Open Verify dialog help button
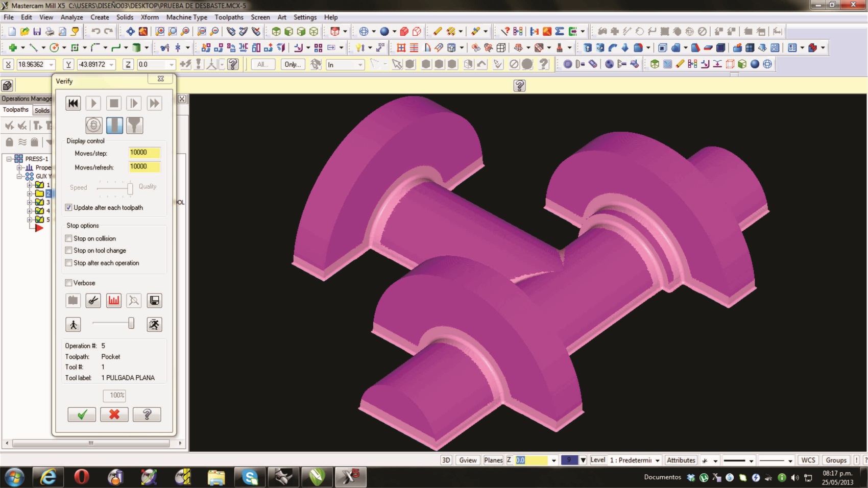Screen dimensions: 868x488 click(147, 414)
